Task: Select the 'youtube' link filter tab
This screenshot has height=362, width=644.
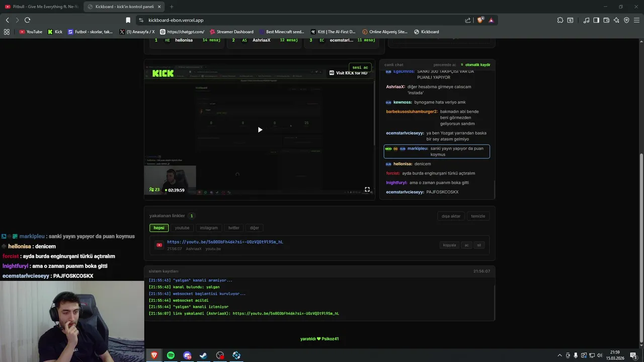Action: pyautogui.click(x=182, y=228)
